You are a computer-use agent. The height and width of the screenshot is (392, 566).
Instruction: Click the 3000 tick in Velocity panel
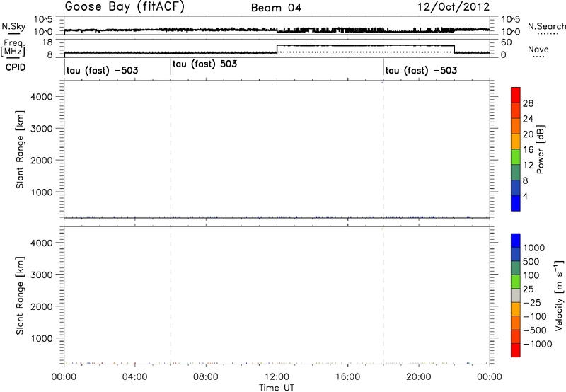[42, 275]
